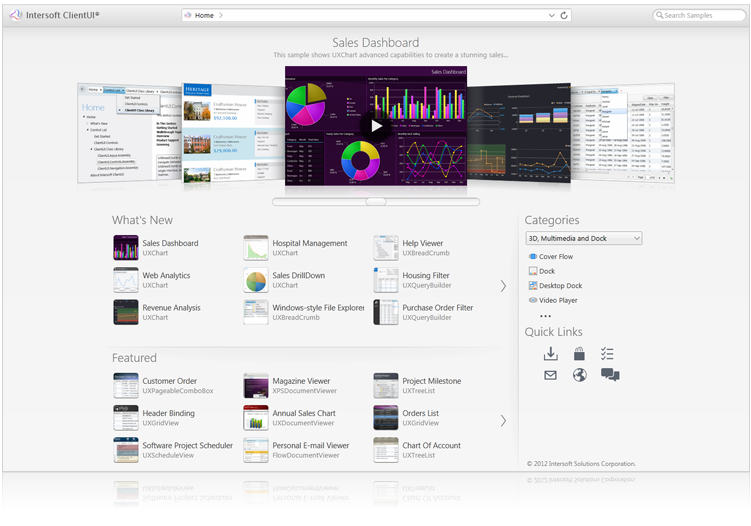
Task: Open Hospital Management sample icon
Action: pyautogui.click(x=256, y=248)
